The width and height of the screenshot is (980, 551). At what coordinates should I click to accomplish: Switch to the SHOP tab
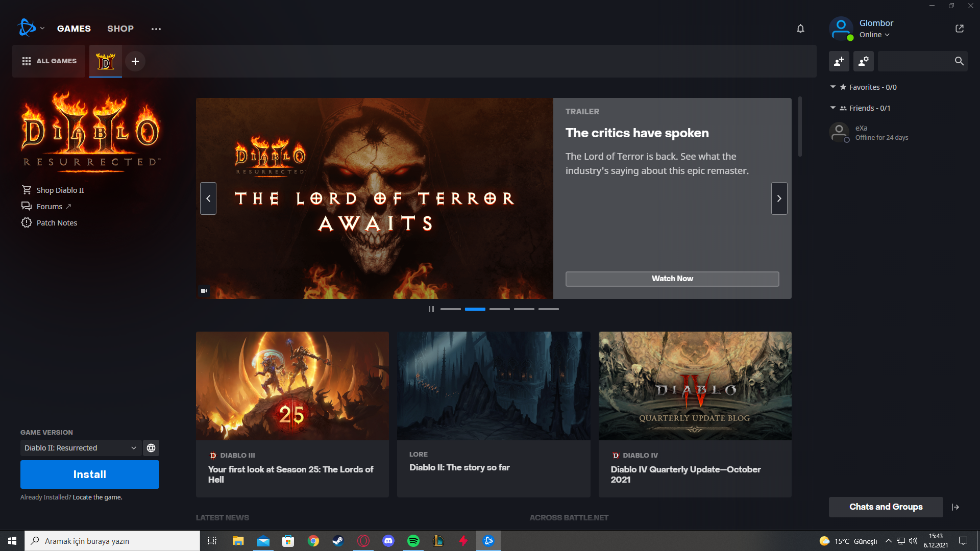pyautogui.click(x=120, y=29)
